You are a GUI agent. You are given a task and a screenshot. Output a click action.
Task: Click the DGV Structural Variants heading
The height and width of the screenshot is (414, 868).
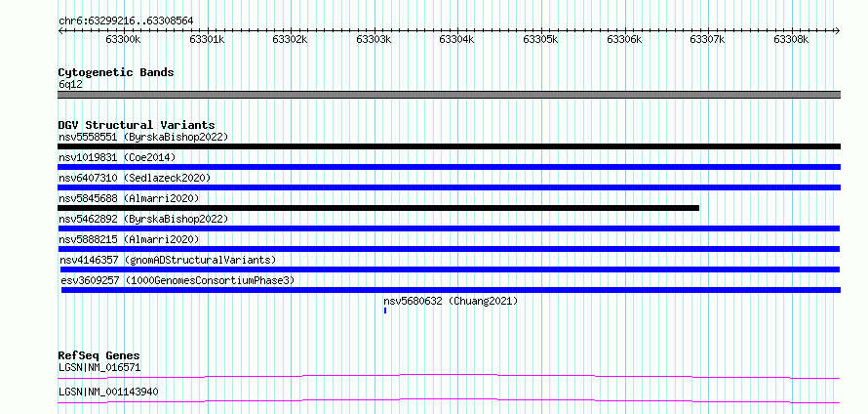(x=137, y=125)
